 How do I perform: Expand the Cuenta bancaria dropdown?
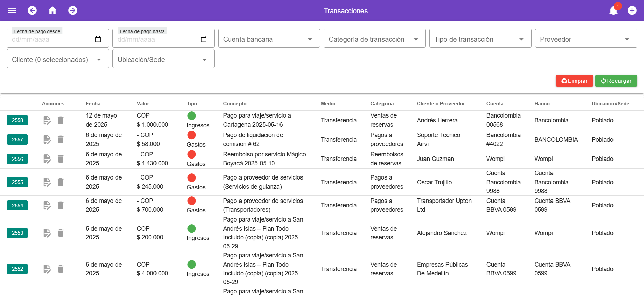tap(269, 39)
